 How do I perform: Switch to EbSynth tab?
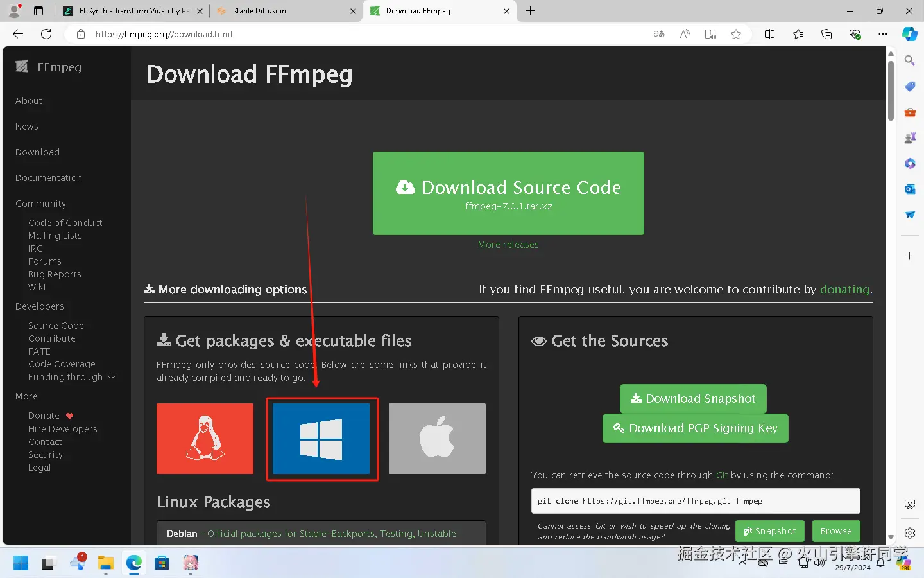pyautogui.click(x=133, y=11)
